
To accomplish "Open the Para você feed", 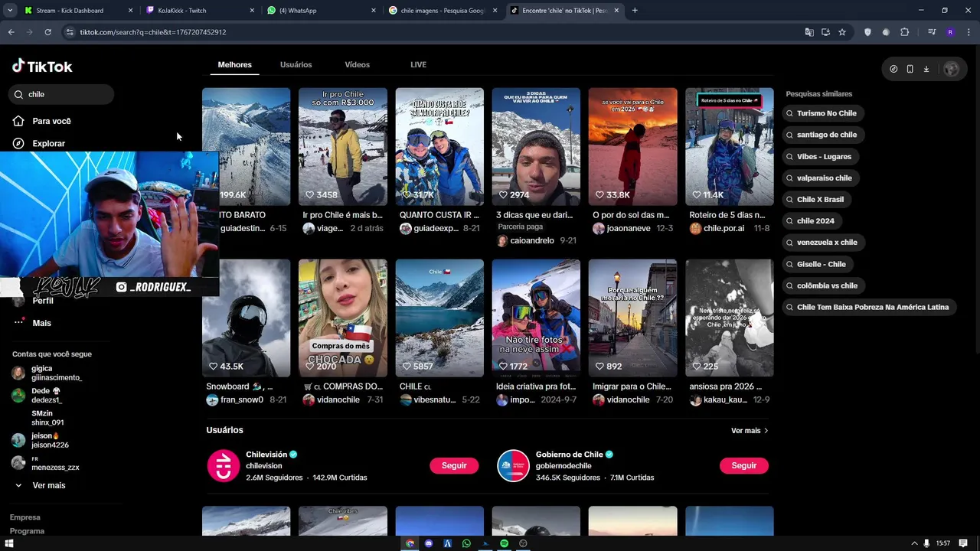I will tap(42, 121).
